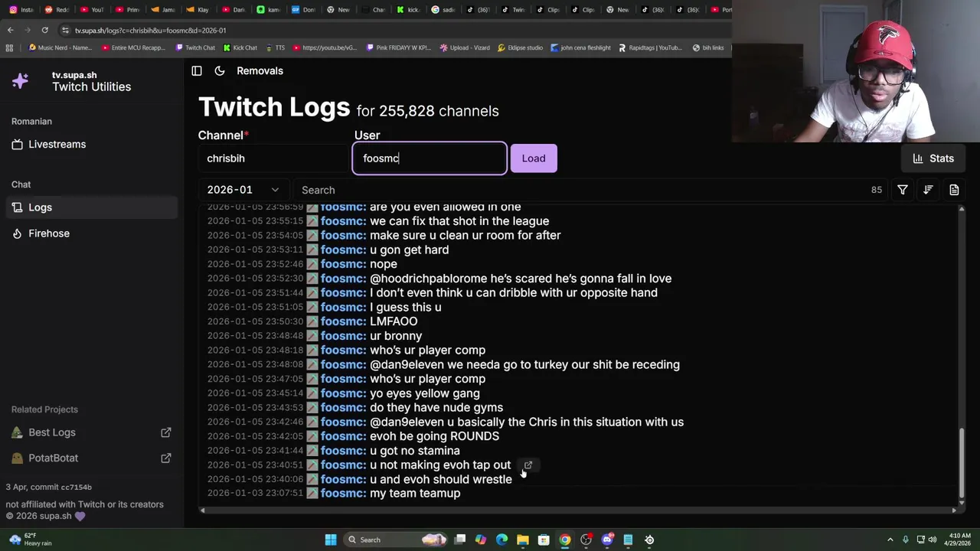Click timestamp 2026-01-05 23:45:14

pyautogui.click(x=255, y=393)
